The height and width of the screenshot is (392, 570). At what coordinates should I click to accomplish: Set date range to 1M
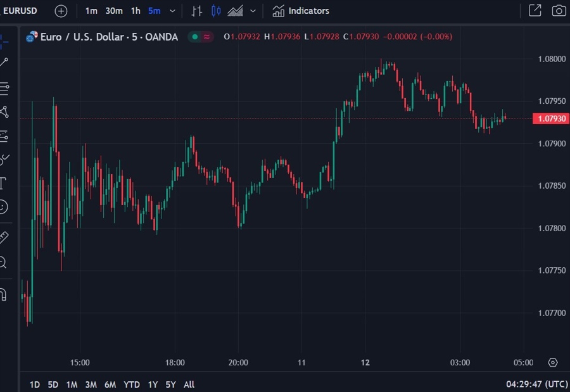(x=72, y=384)
